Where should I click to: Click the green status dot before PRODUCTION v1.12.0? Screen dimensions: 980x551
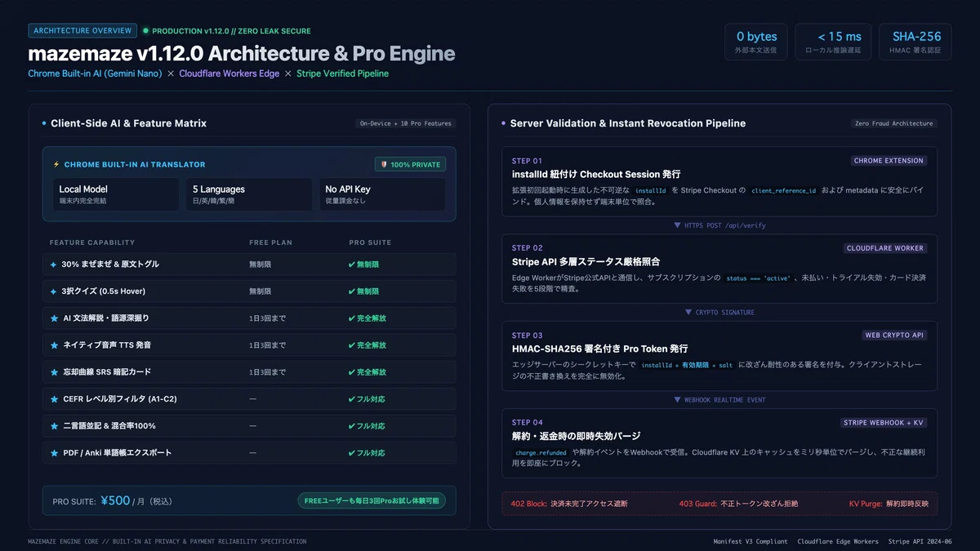click(145, 31)
